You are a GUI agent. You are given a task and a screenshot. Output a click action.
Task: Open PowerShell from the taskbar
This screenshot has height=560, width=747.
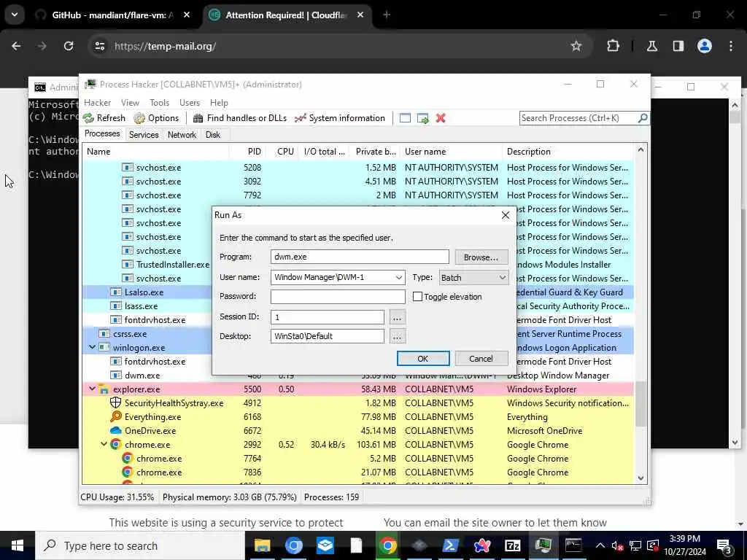(450, 545)
